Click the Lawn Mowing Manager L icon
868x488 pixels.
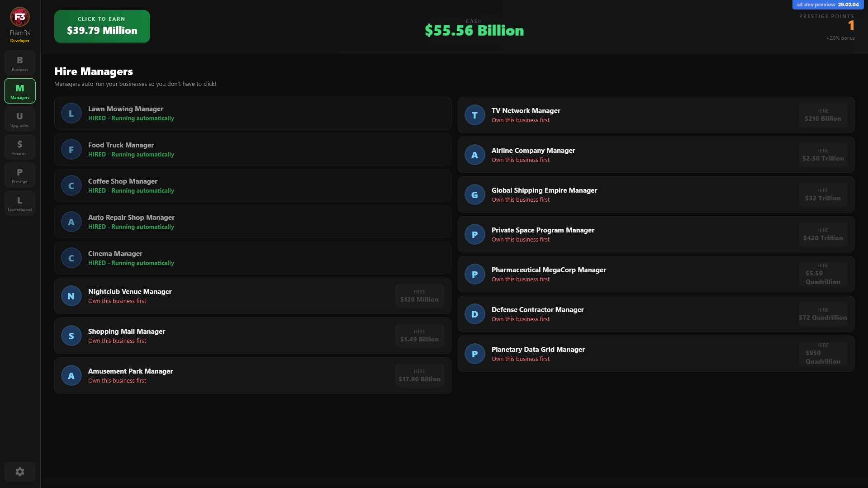(71, 114)
